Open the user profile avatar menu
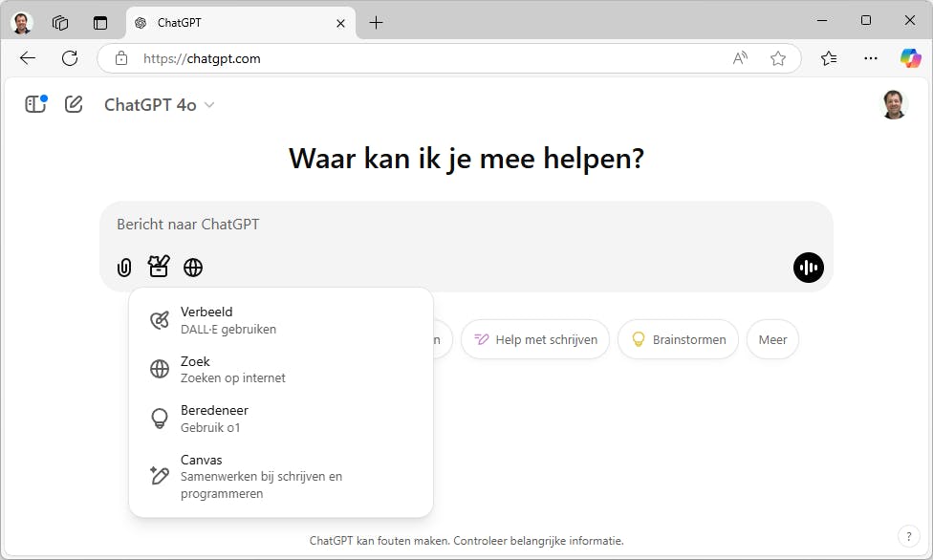Image resolution: width=933 pixels, height=560 pixels. pyautogui.click(x=894, y=104)
